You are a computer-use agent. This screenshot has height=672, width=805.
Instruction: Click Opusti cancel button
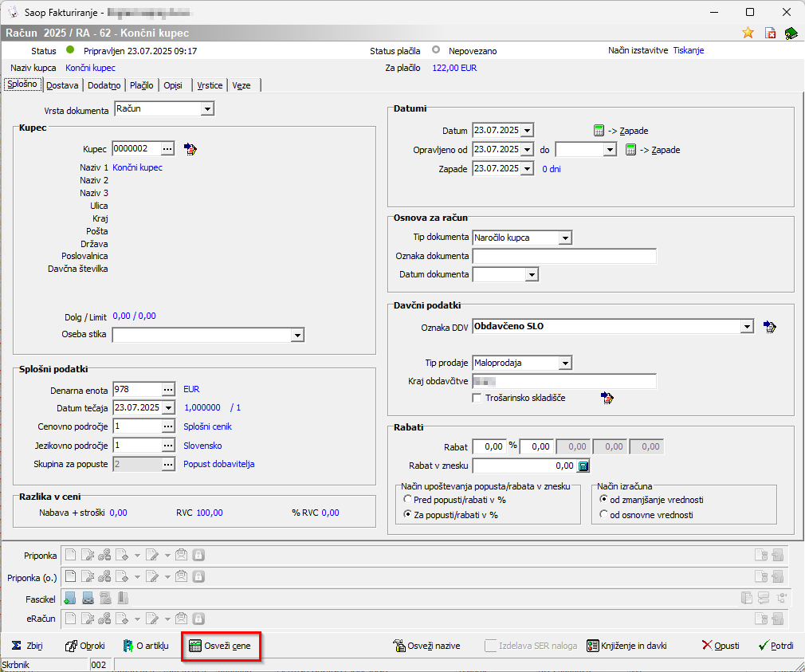pyautogui.click(x=721, y=646)
